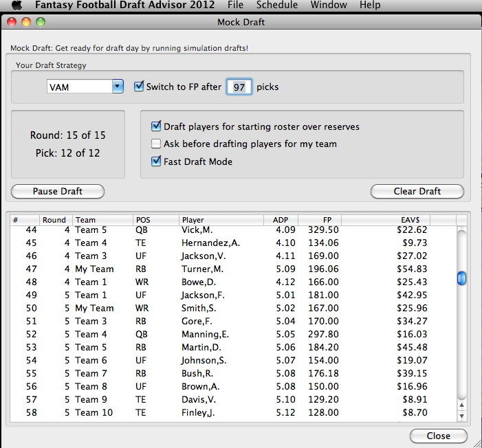Select the Smith,S. player row
The image size is (482, 448).
coord(233,308)
